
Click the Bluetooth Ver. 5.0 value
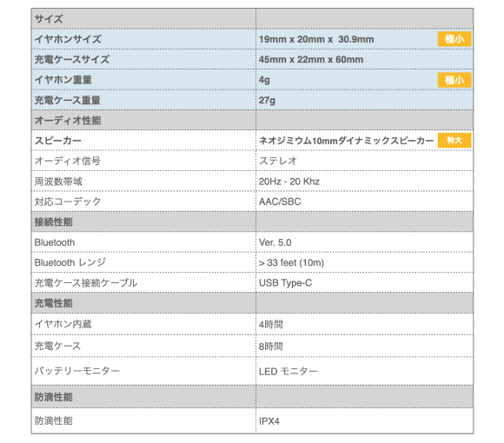[275, 242]
